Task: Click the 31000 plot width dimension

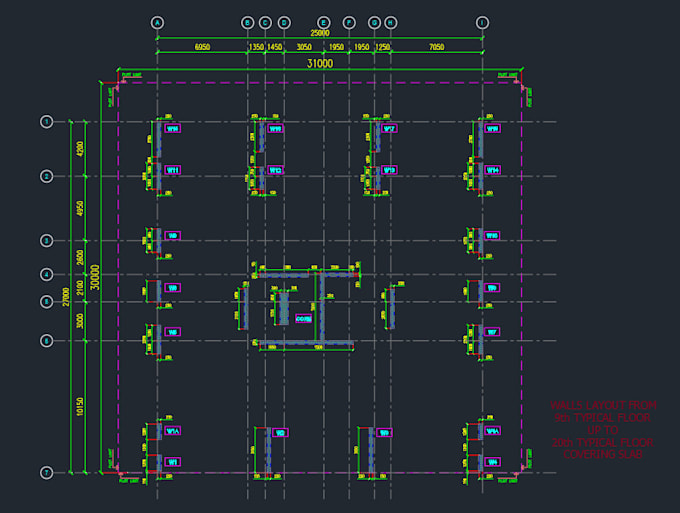Action: [320, 63]
